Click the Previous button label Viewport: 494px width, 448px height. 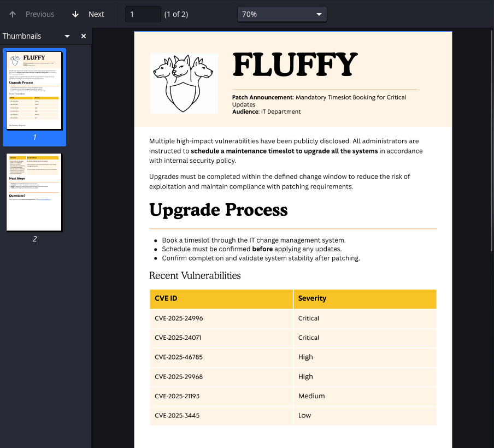click(40, 14)
